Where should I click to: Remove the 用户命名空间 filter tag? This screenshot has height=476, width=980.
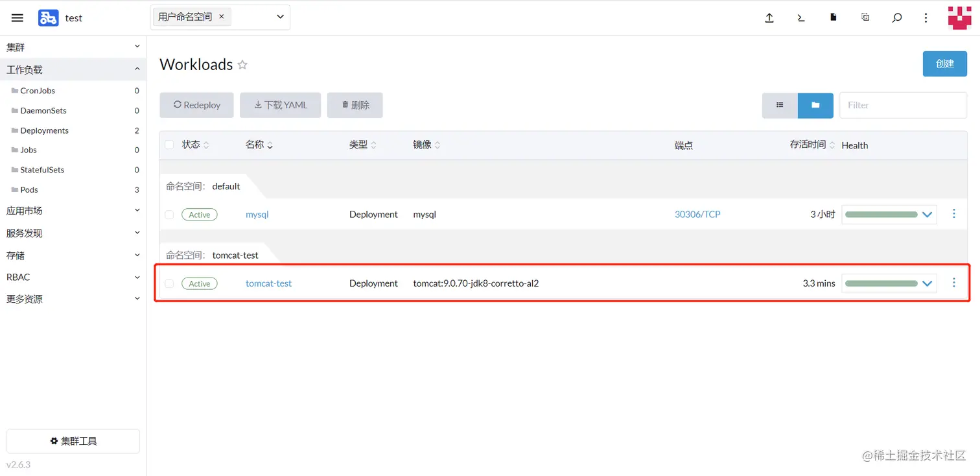(221, 17)
